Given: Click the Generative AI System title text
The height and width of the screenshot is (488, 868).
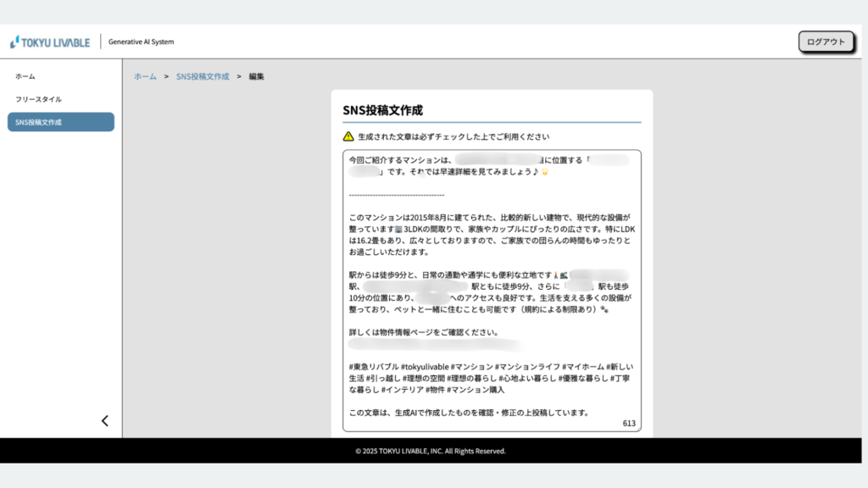Looking at the screenshot, I should point(141,42).
